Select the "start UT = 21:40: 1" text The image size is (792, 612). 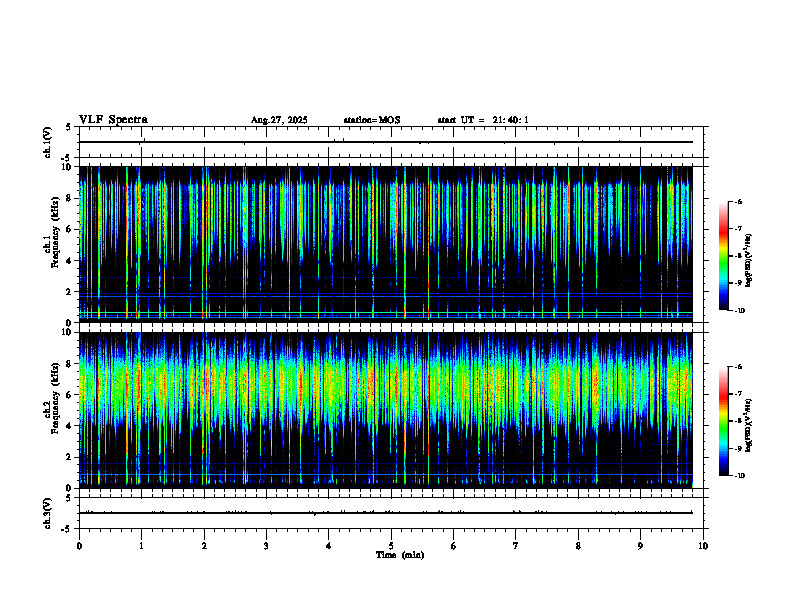(483, 120)
